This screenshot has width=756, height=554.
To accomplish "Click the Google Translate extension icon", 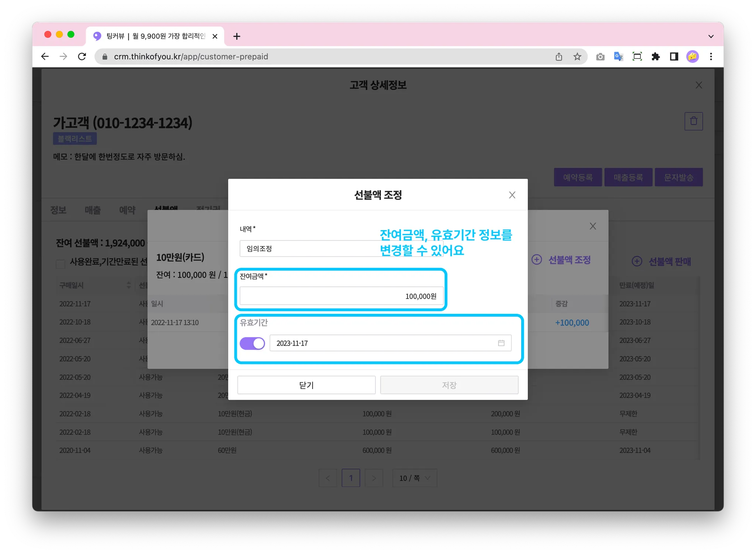I will tap(618, 56).
